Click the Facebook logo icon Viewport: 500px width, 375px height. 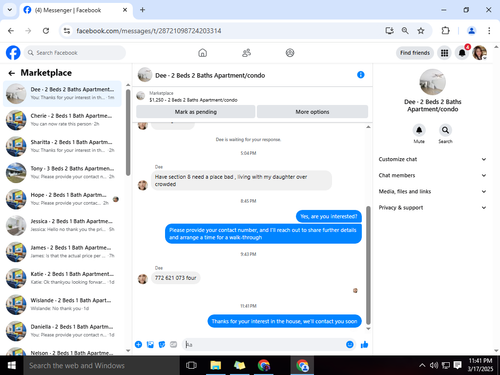click(x=13, y=53)
